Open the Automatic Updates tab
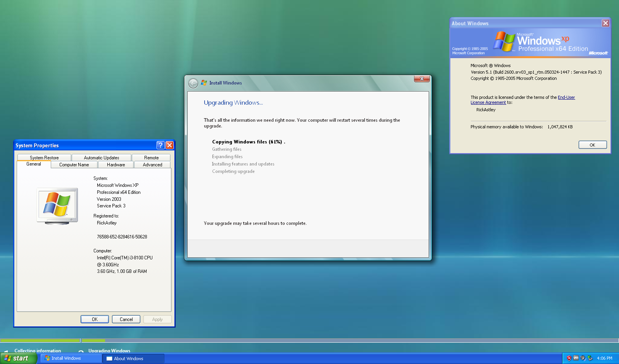The width and height of the screenshot is (619, 364). (102, 158)
